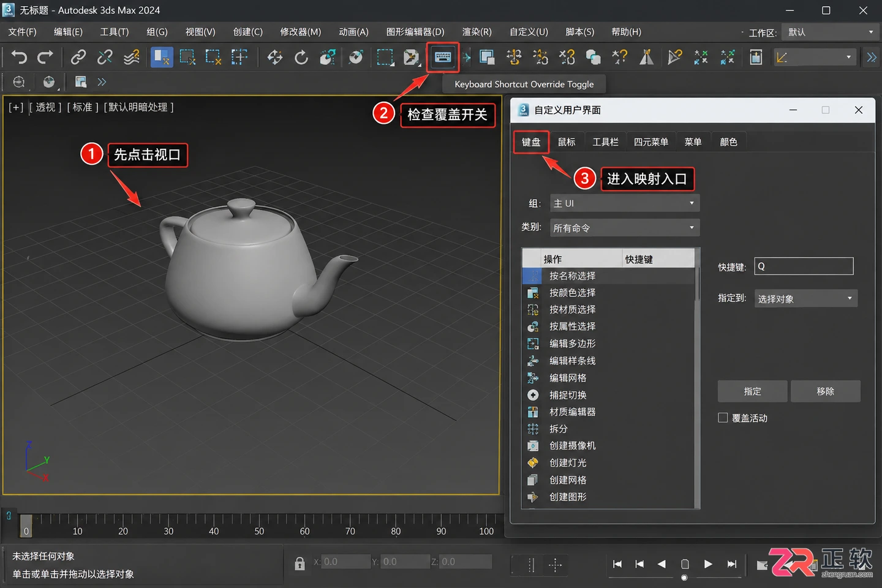Open the 渲染(R) menu
This screenshot has height=588, width=882.
click(477, 32)
